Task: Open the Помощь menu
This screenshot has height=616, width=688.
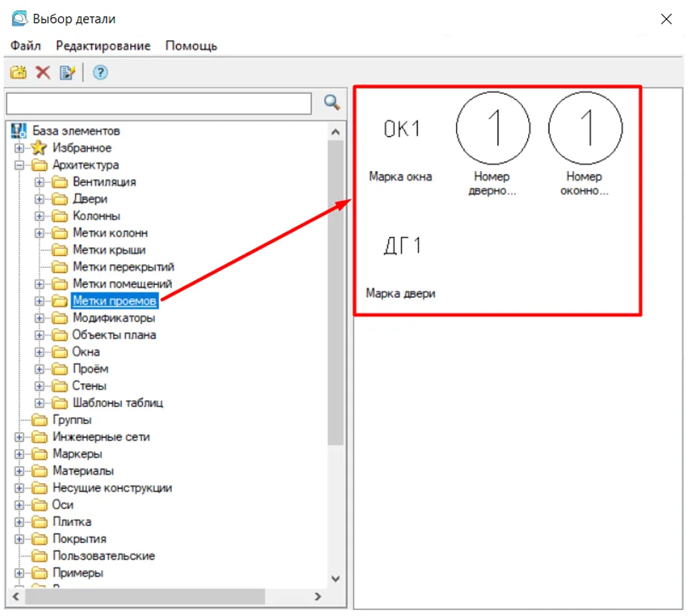Action: pyautogui.click(x=191, y=45)
